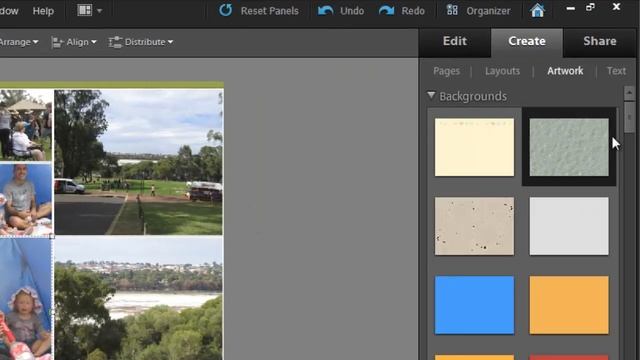640x360 pixels.
Task: Select the gray-green textured background
Action: pyautogui.click(x=569, y=147)
